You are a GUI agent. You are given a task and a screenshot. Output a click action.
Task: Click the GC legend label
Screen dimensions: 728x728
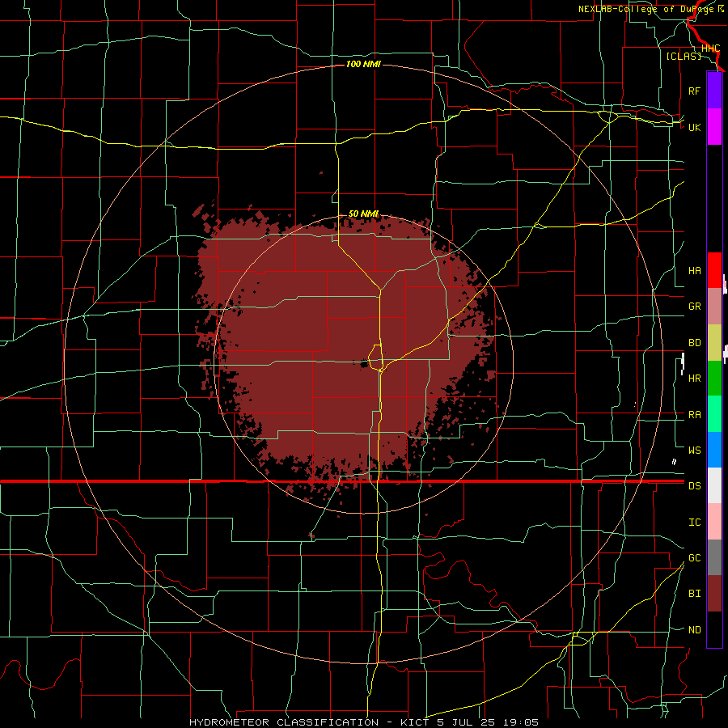tap(694, 558)
